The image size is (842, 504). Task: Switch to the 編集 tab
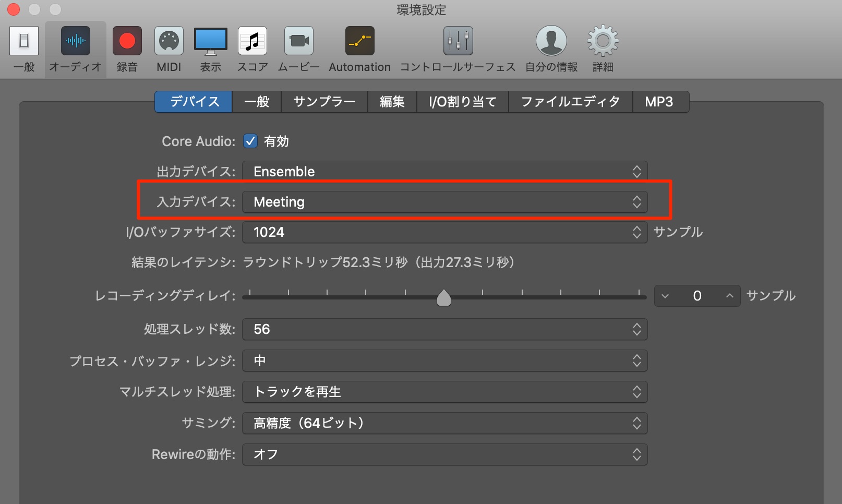392,102
